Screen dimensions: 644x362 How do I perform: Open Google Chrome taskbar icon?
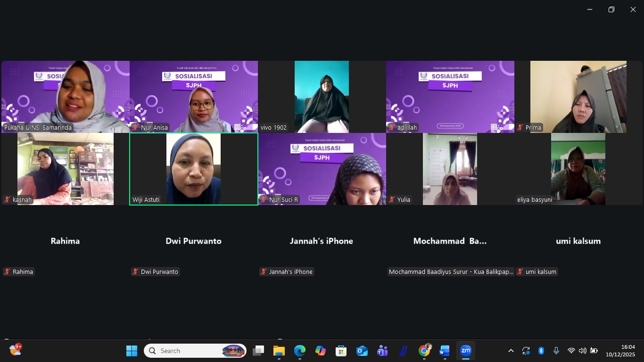(x=424, y=351)
